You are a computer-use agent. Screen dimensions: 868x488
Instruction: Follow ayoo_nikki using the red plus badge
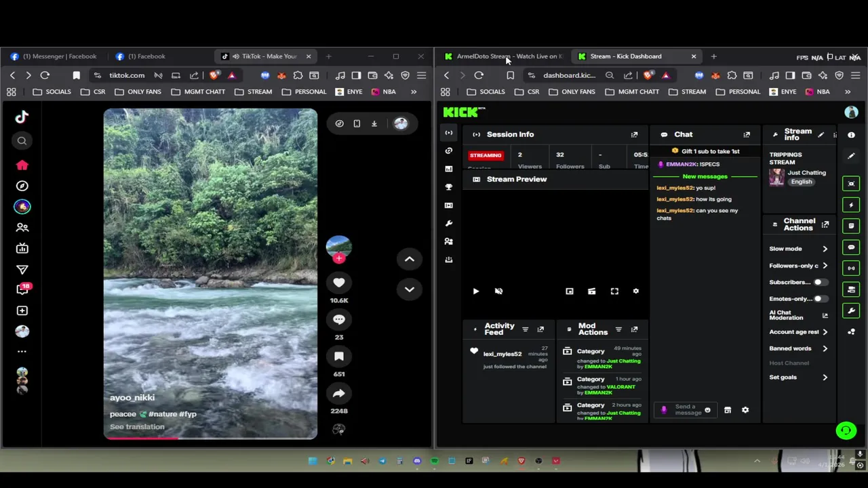(x=339, y=258)
